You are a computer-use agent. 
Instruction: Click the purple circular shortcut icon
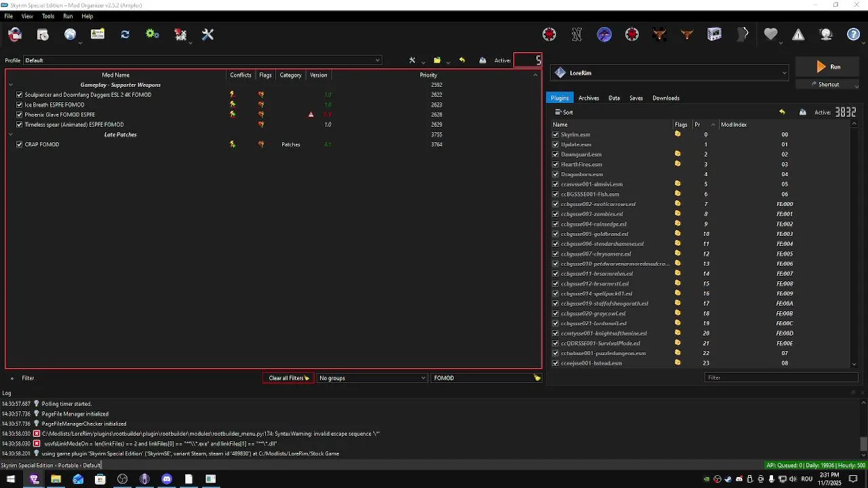[x=604, y=34]
